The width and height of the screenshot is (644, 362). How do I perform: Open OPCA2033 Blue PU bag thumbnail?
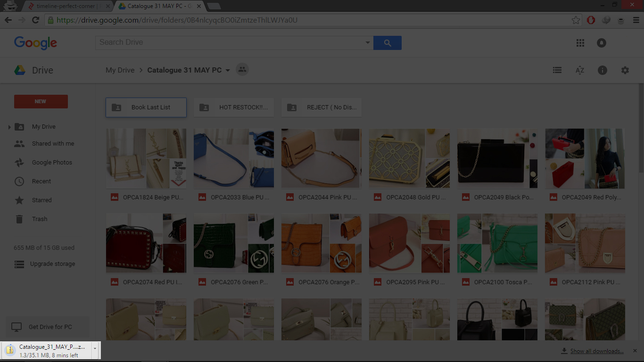tap(234, 158)
